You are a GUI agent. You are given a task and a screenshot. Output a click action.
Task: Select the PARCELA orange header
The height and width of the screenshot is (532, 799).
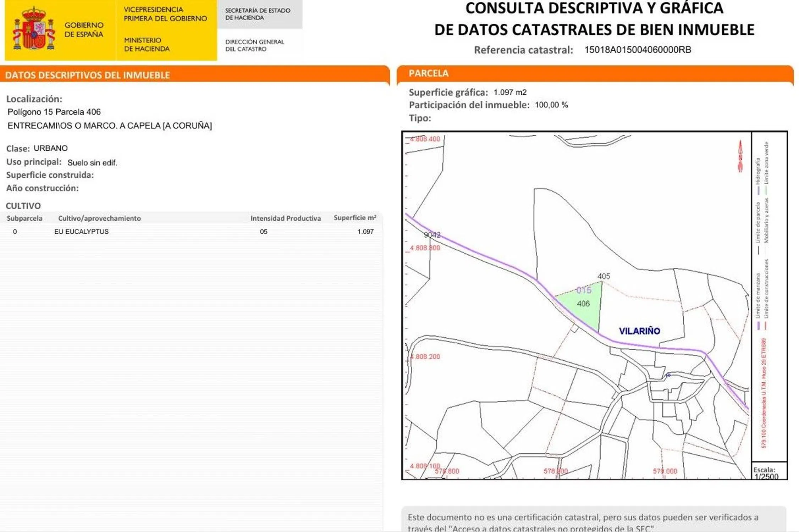click(428, 73)
